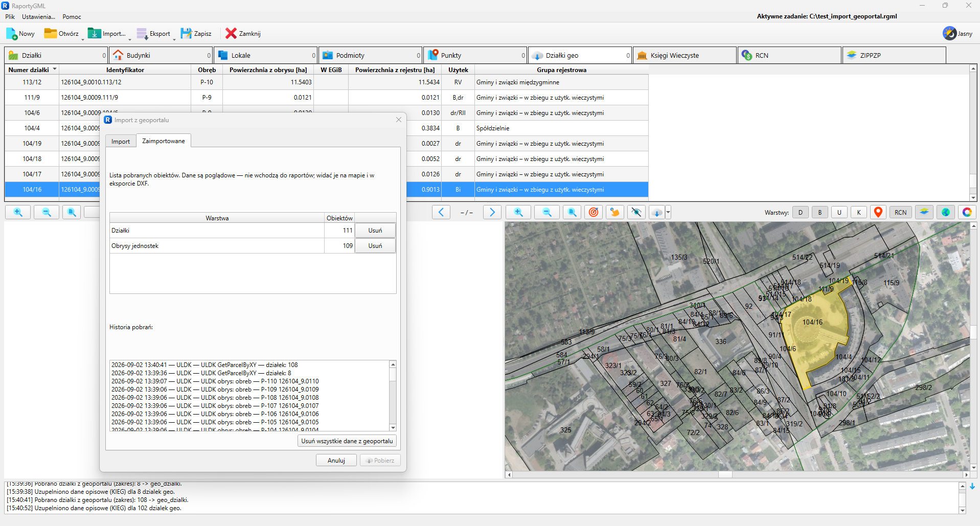The image size is (980, 526).
Task: Click Usuń for Obrysy jednostek row
Action: (x=375, y=246)
